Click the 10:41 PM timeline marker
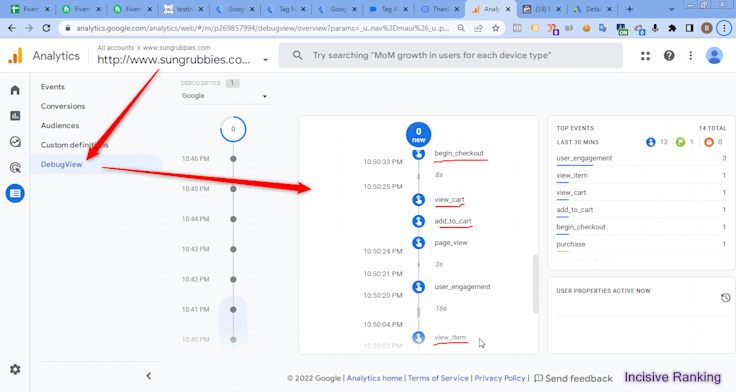Viewport: 736px width, 392px height. pyautogui.click(x=233, y=309)
